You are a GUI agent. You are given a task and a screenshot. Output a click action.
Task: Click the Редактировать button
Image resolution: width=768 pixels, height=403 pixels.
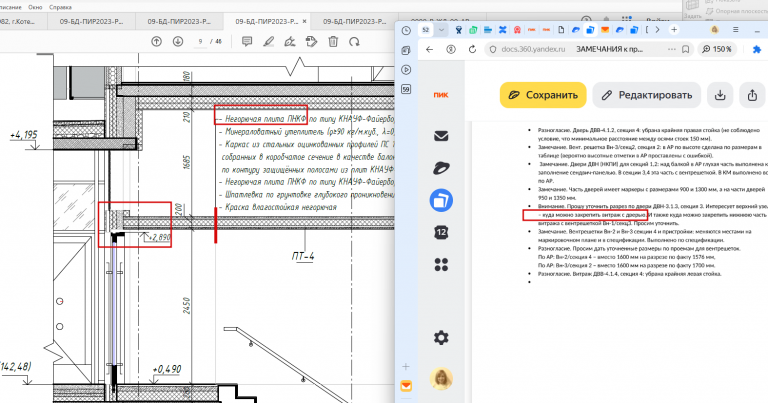[x=647, y=95]
